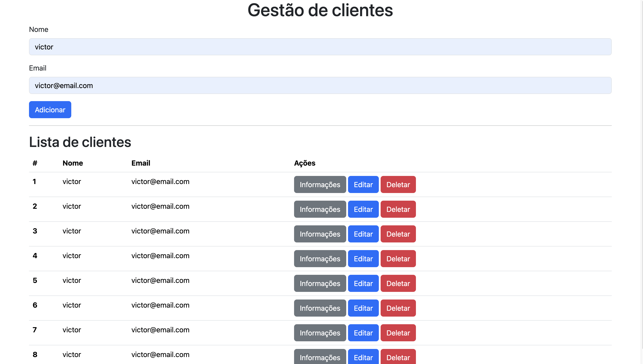Screen dimensions: 643x364
Task: Click Editar on client row 7
Action: [363, 333]
